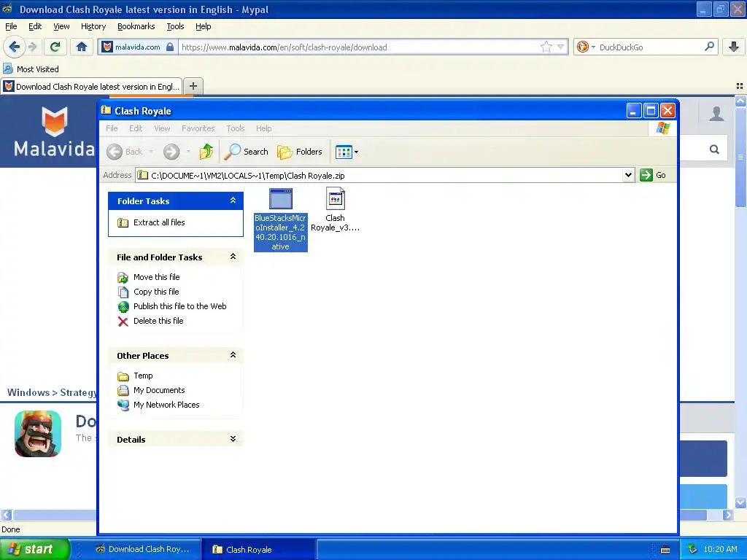Click the DuckDuckGo search magnifier icon
This screenshot has height=560, width=747.
pos(709,47)
